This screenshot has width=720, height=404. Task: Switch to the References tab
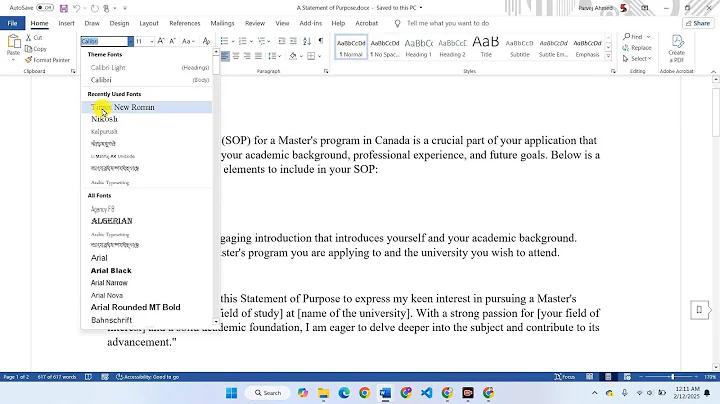click(185, 23)
